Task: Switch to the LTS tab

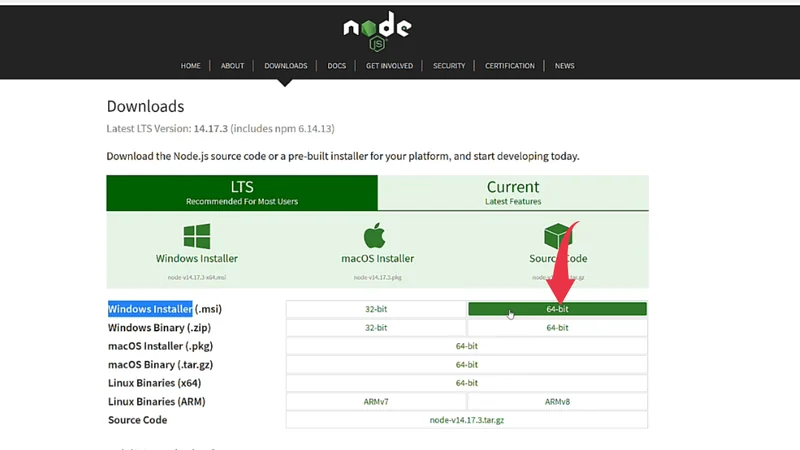Action: 242,193
